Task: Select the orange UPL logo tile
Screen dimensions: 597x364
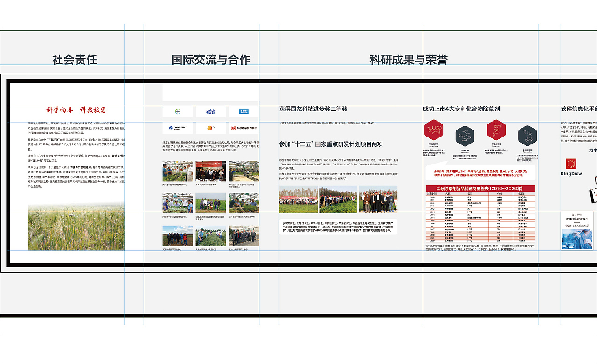Action: 210,128
